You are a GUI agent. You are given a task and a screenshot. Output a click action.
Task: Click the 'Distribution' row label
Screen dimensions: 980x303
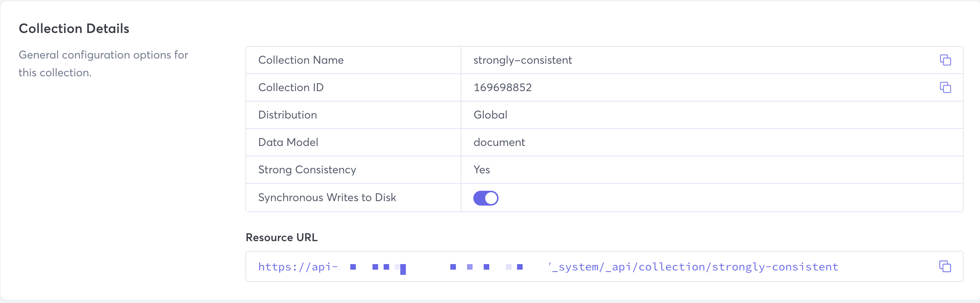click(287, 115)
